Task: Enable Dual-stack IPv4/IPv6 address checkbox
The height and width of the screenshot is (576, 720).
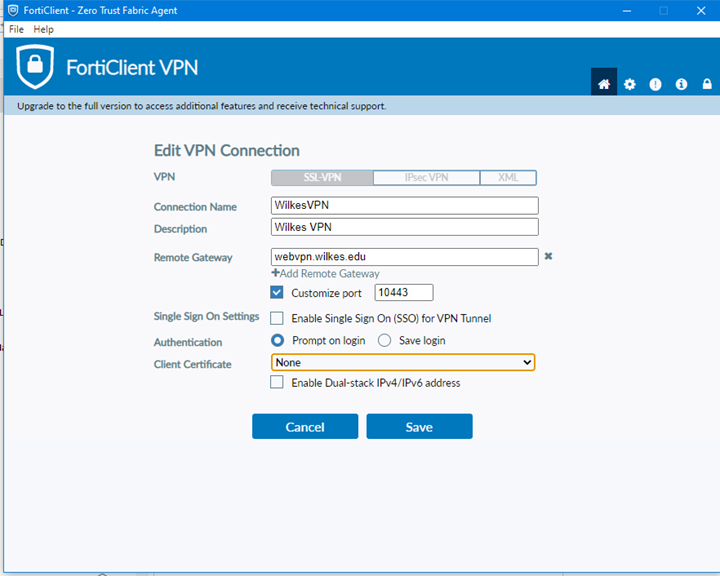Action: click(277, 382)
